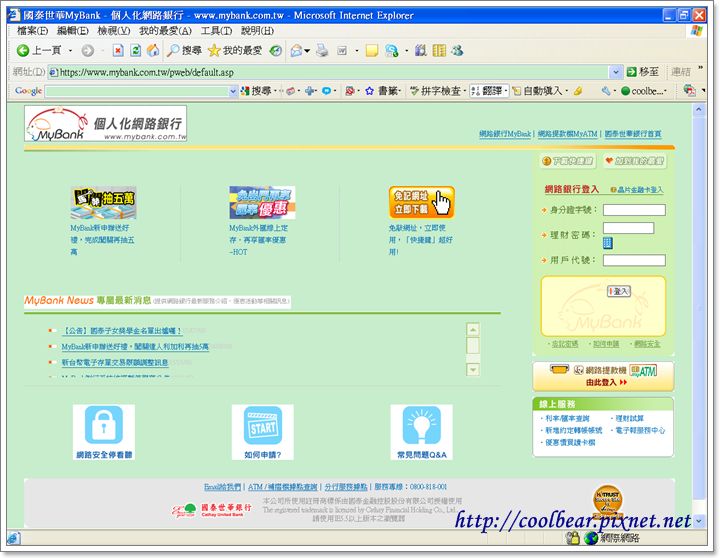Click the 免記網址立即下載 orange button
The height and width of the screenshot is (558, 720).
coord(421,202)
